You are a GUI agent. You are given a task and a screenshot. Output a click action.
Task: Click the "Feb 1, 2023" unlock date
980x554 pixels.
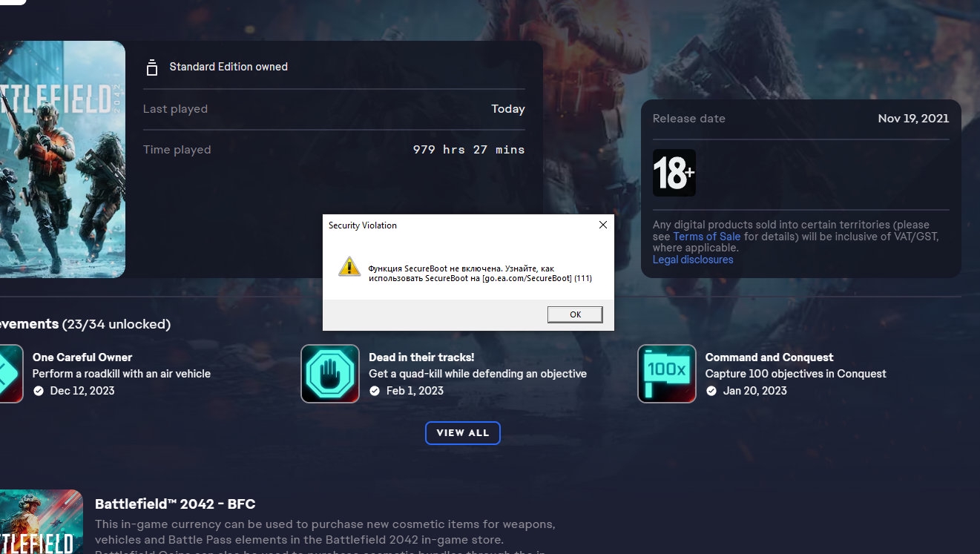coord(415,391)
